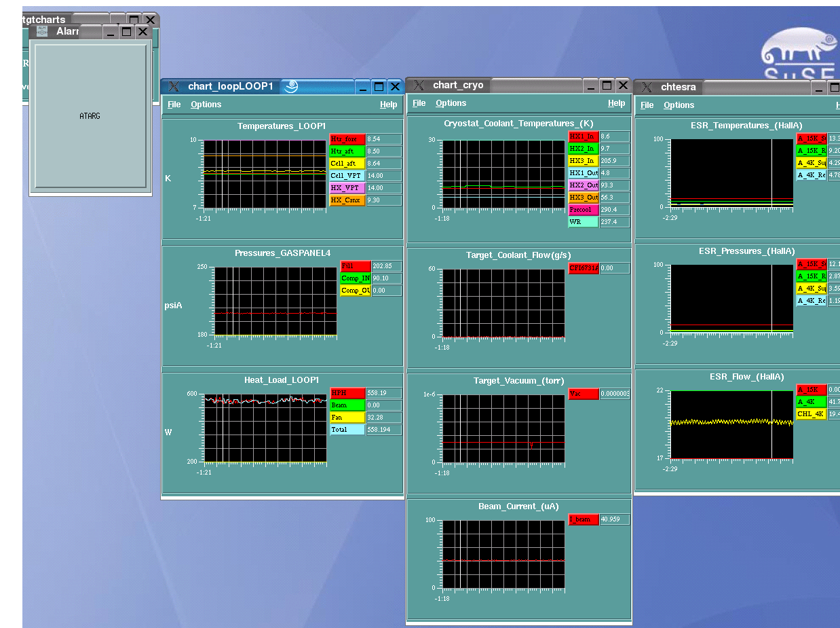Open Help menu in chart_loopLOOP1 window
840x628 pixels.
[x=389, y=105]
